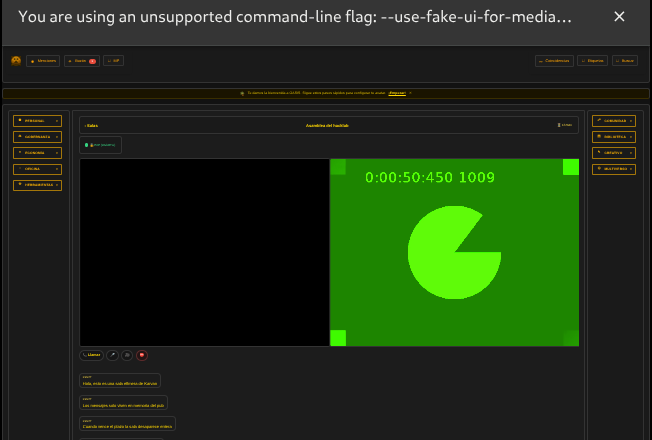Click the green test-pattern video tile
The image size is (652, 440).
(454, 252)
